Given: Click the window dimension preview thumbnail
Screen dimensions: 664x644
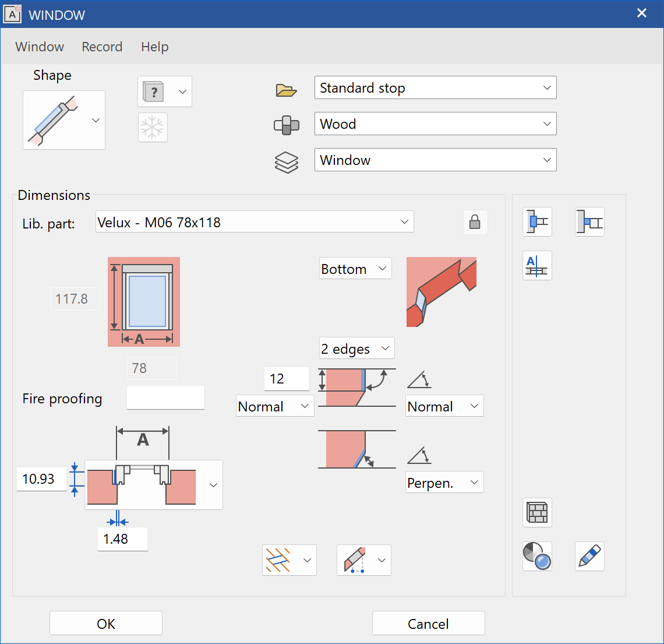Looking at the screenshot, I should pos(143,302).
